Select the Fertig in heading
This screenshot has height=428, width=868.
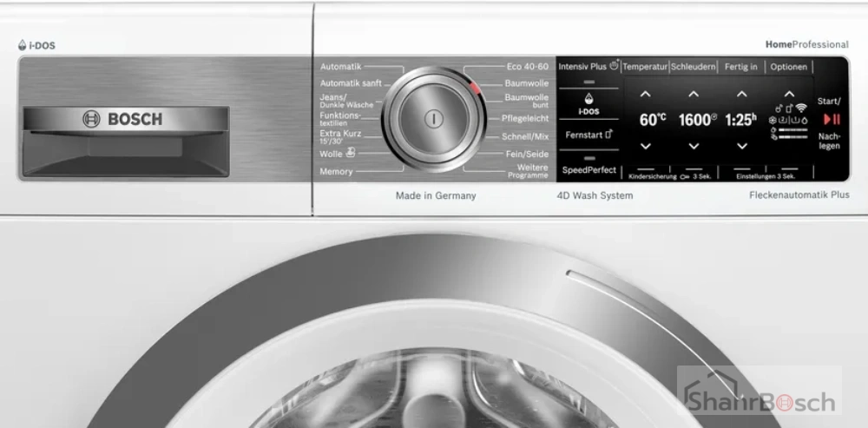point(740,67)
